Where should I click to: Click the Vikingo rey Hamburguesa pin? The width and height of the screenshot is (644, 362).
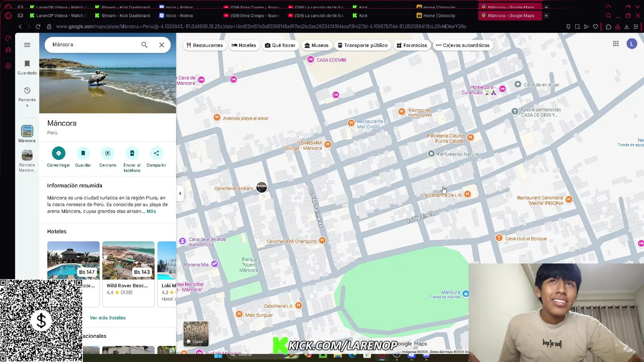click(401, 112)
